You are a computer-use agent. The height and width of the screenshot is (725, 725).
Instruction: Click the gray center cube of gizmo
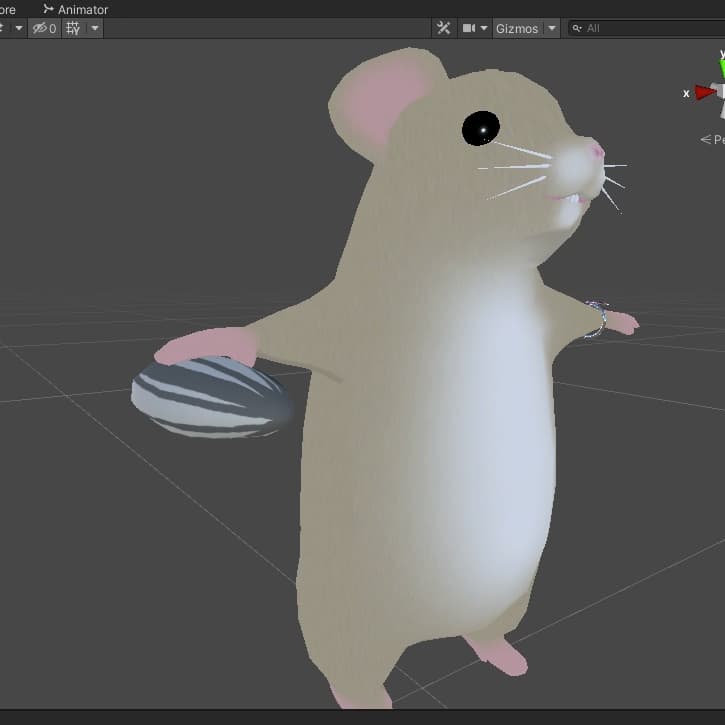click(721, 92)
